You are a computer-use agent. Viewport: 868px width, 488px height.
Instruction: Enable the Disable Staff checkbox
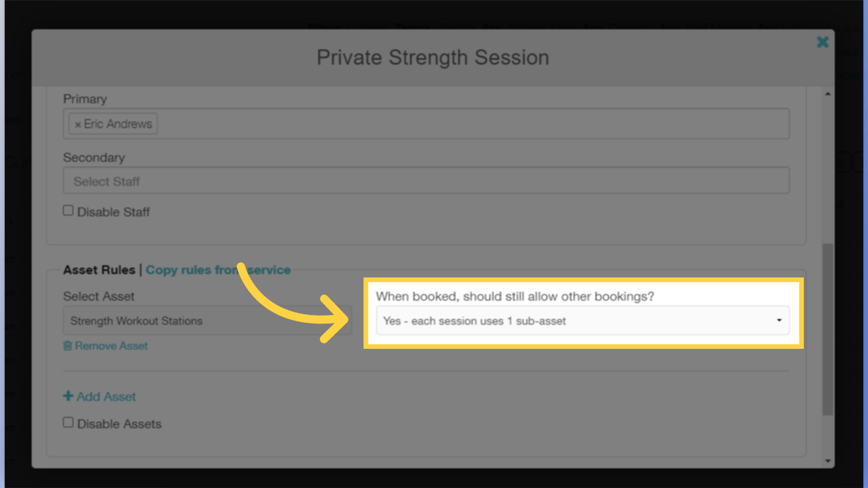point(68,210)
